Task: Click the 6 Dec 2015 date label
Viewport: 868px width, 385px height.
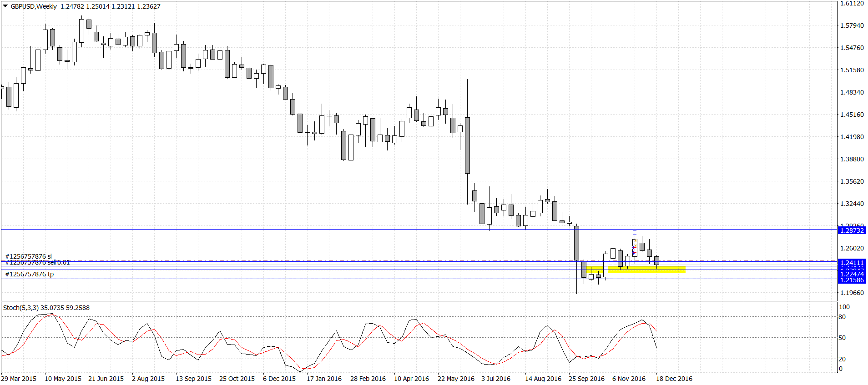Action: (x=279, y=379)
